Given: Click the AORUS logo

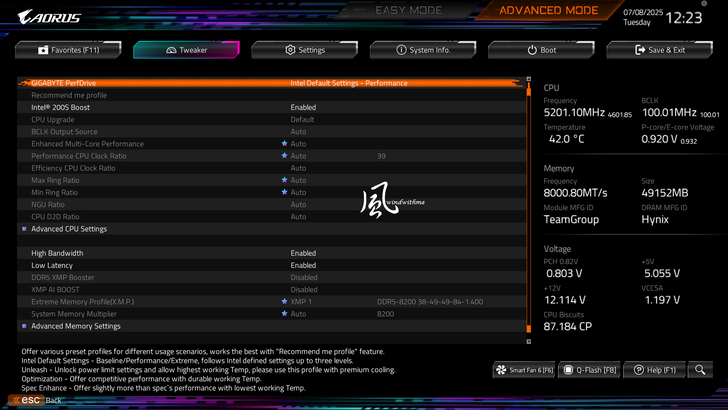Looking at the screenshot, I should [x=49, y=17].
